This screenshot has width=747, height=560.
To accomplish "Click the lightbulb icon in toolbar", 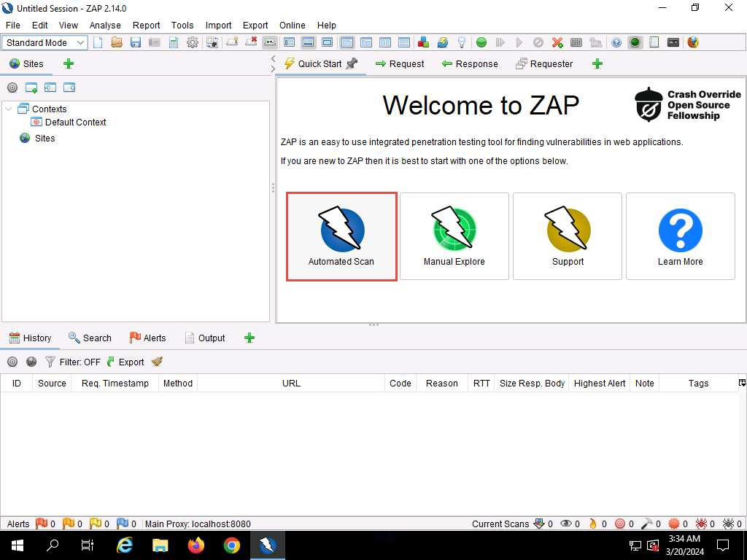I will click(461, 42).
